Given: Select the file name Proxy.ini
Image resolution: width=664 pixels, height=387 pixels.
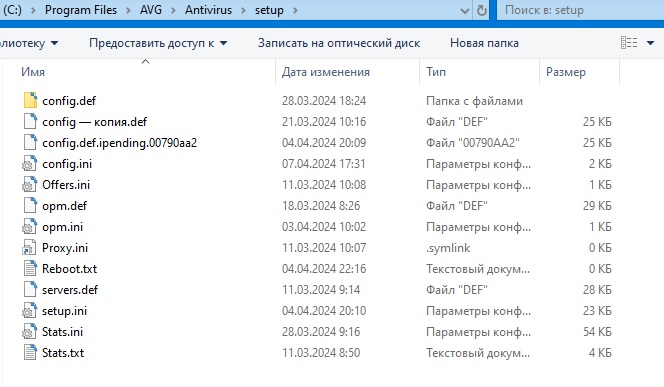Looking at the screenshot, I should point(65,248).
